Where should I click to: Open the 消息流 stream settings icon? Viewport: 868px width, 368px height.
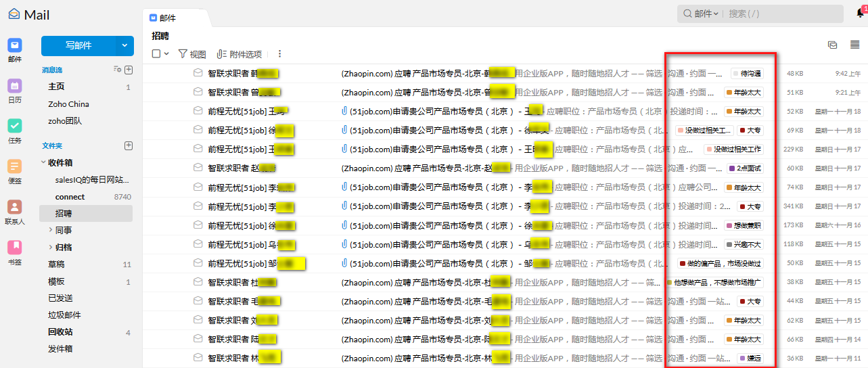117,70
